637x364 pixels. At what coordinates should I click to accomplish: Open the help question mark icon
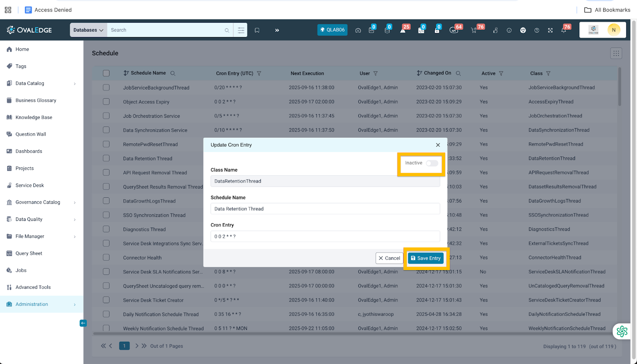537,30
